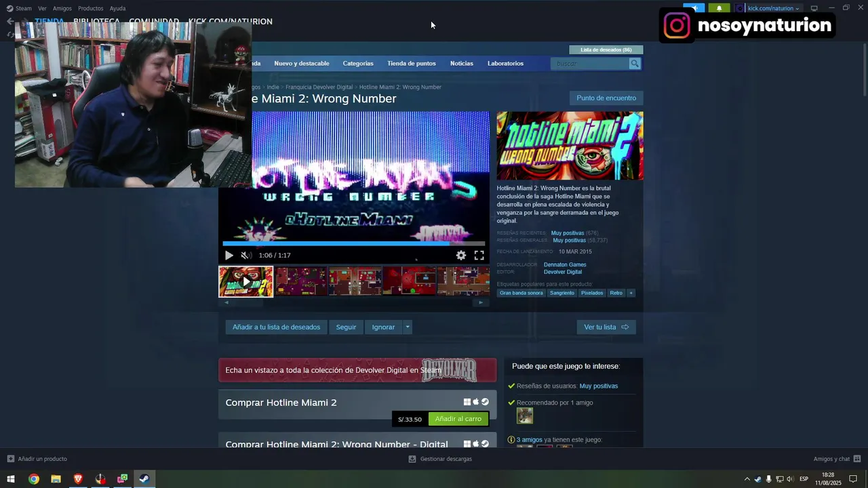Select the Sangriento tag
868x488 pixels.
point(562,293)
